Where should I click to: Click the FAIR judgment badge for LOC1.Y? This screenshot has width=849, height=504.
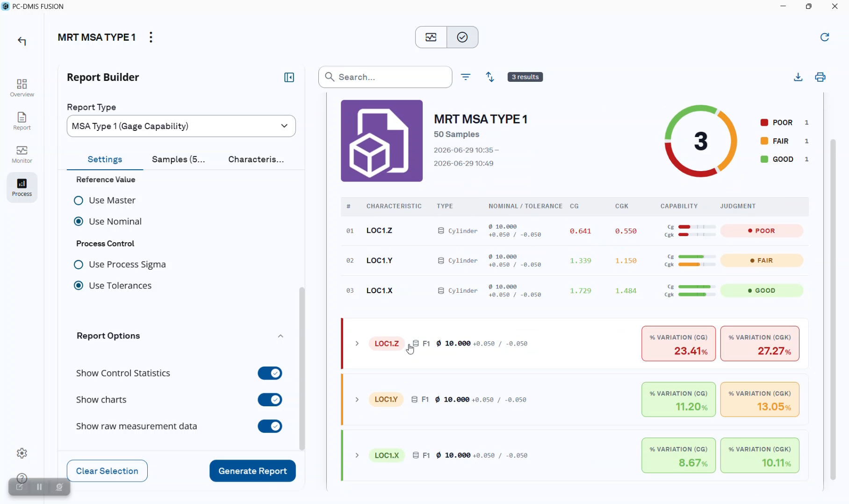(x=762, y=260)
